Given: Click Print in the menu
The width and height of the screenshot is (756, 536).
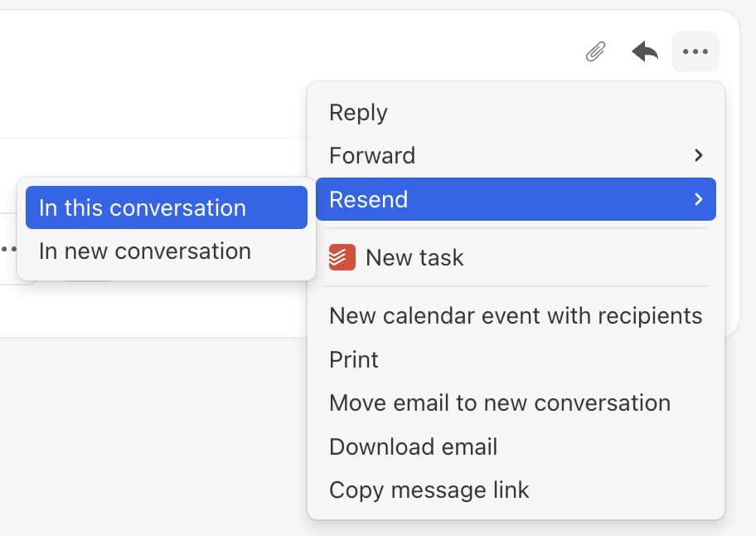Looking at the screenshot, I should tap(353, 359).
